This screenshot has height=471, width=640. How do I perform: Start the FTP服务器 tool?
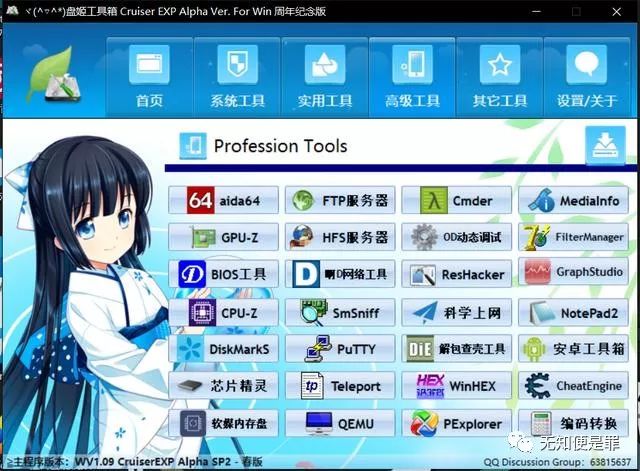[340, 200]
